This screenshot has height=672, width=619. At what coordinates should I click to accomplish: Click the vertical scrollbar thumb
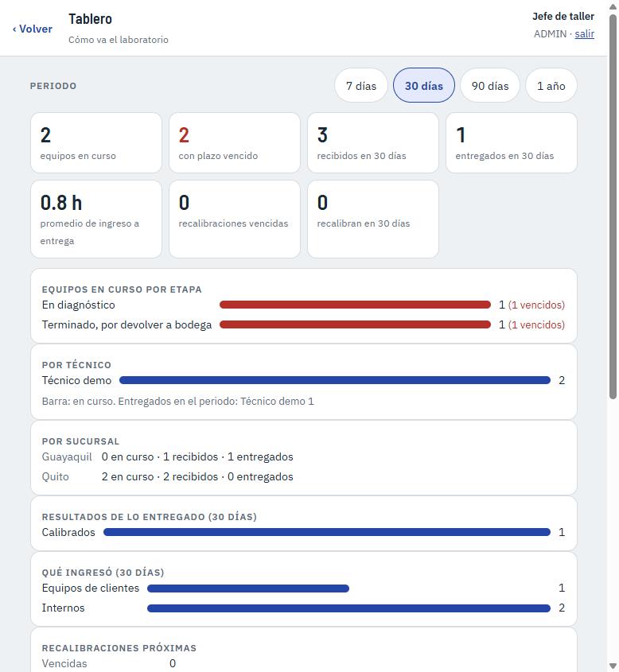pyautogui.click(x=613, y=206)
